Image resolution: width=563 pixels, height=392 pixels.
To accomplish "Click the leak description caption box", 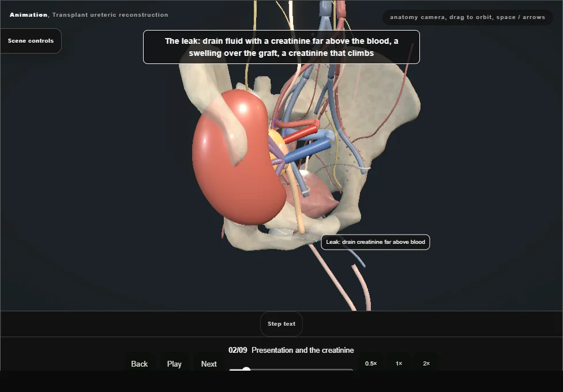I will click(x=281, y=47).
